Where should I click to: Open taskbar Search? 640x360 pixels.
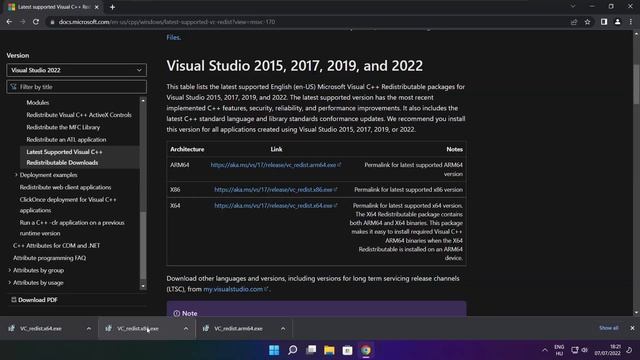point(293,350)
